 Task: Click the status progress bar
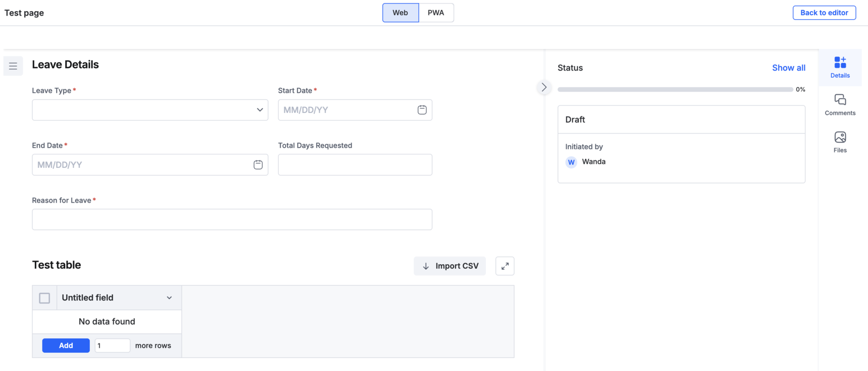tap(675, 90)
